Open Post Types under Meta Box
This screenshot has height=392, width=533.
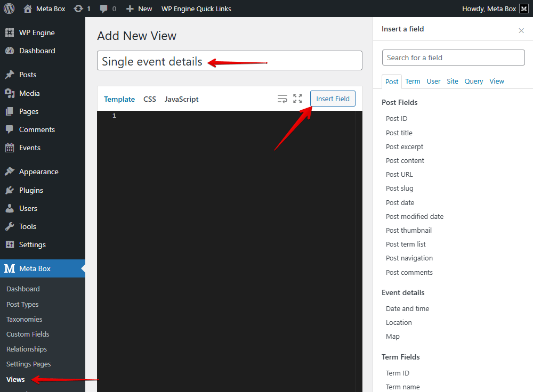coord(22,304)
